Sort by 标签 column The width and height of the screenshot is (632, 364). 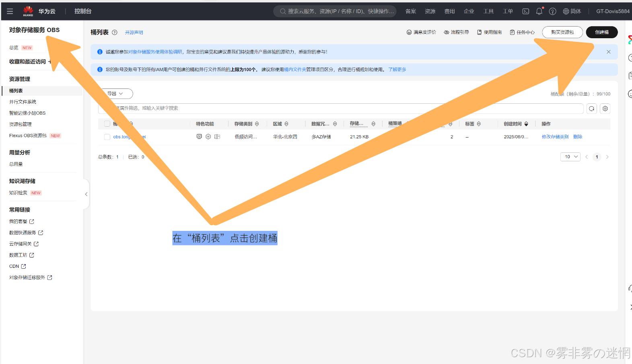[x=479, y=124]
